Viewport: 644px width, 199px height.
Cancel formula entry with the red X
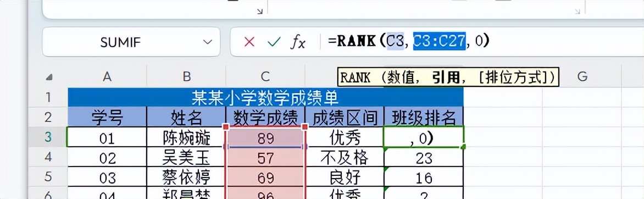click(x=249, y=42)
